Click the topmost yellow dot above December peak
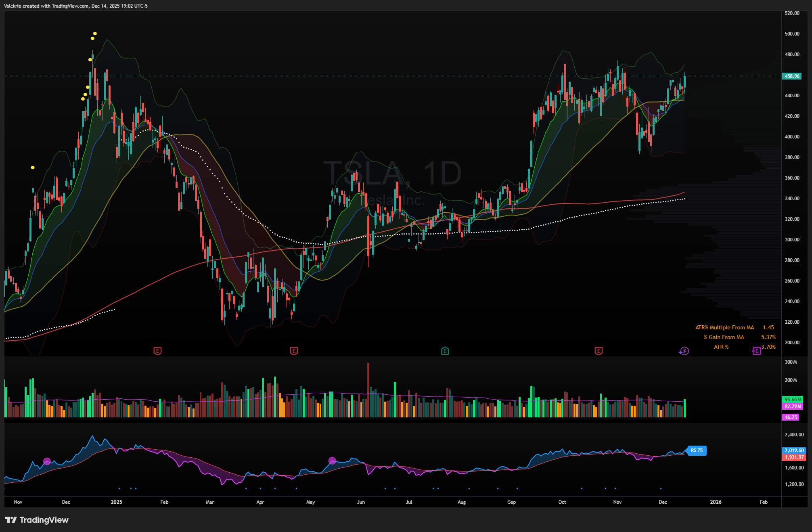This screenshot has height=532, width=812. coord(95,34)
